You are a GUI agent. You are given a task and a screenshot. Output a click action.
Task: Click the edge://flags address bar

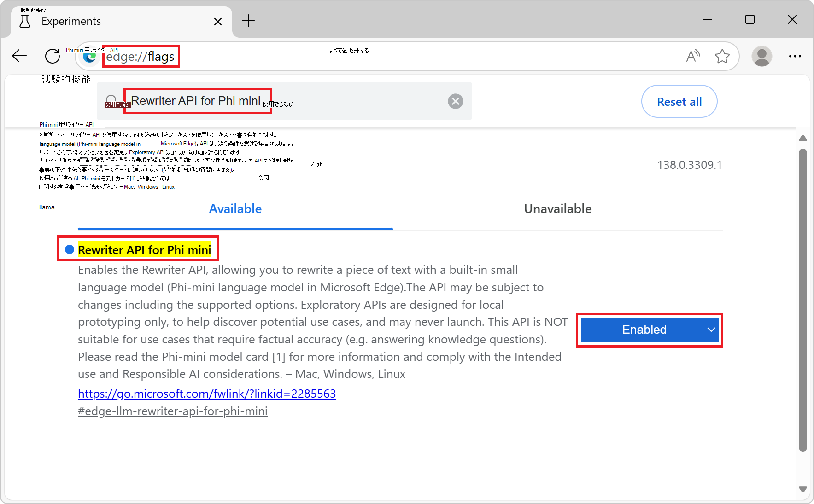coord(408,56)
